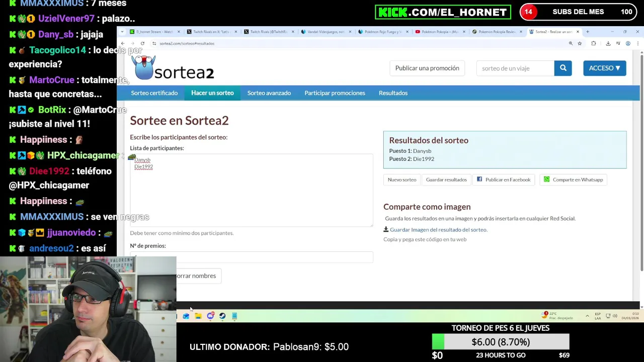Close the El_hornet Stream tab
This screenshot has height=362, width=644.
point(179,32)
